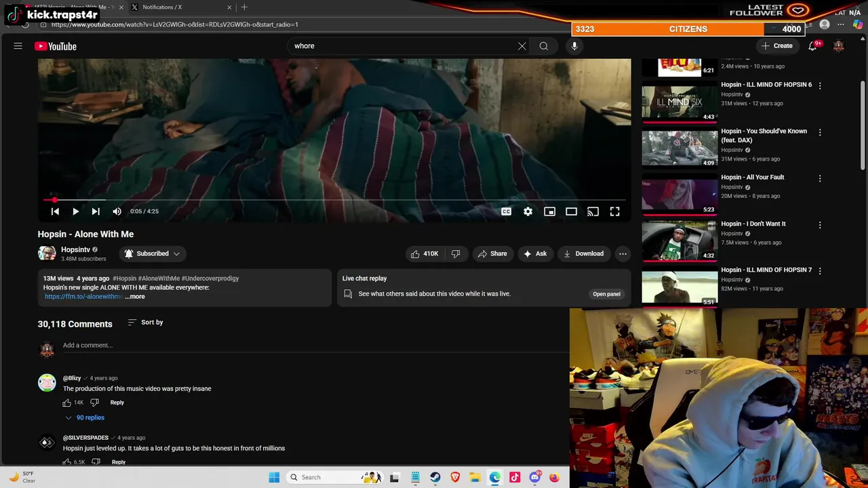Jump to previous video in player
The height and width of the screenshot is (488, 868).
coord(55,211)
